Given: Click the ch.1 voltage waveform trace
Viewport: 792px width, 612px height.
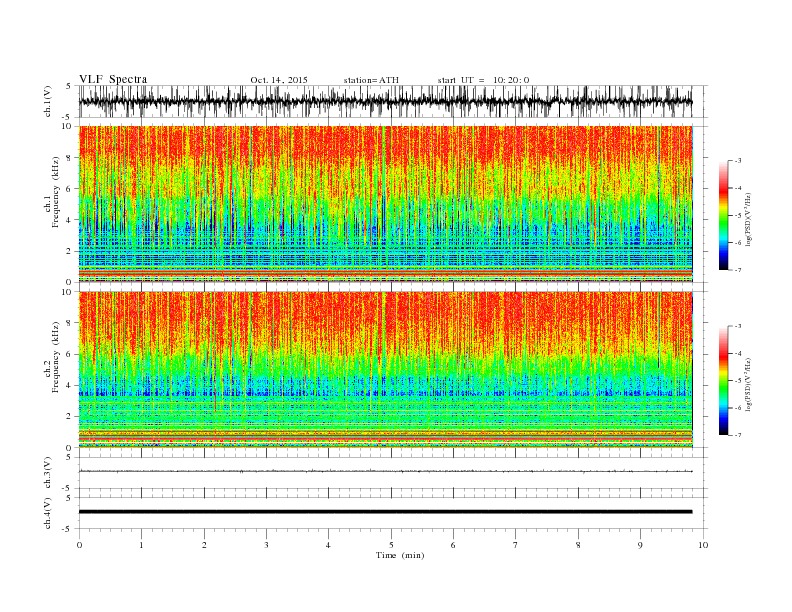Looking at the screenshot, I should pyautogui.click(x=386, y=101).
